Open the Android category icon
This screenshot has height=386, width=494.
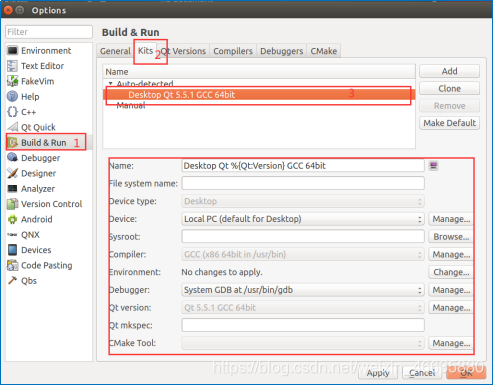click(12, 219)
